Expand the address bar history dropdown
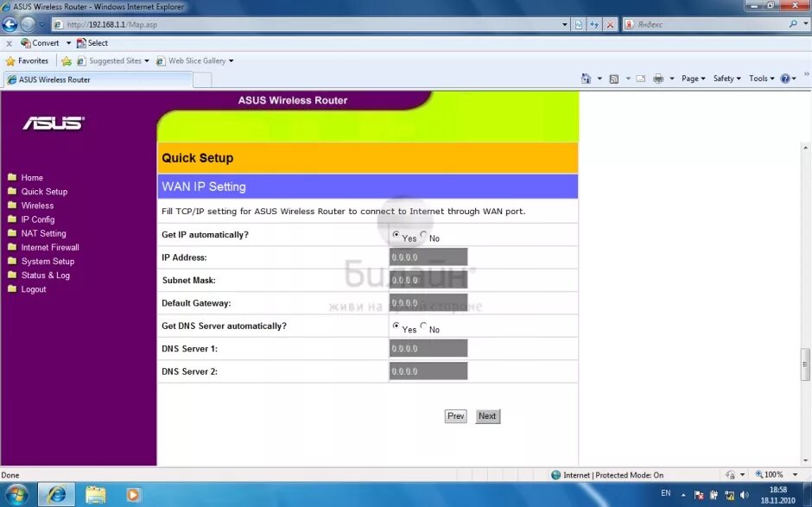 564,24
